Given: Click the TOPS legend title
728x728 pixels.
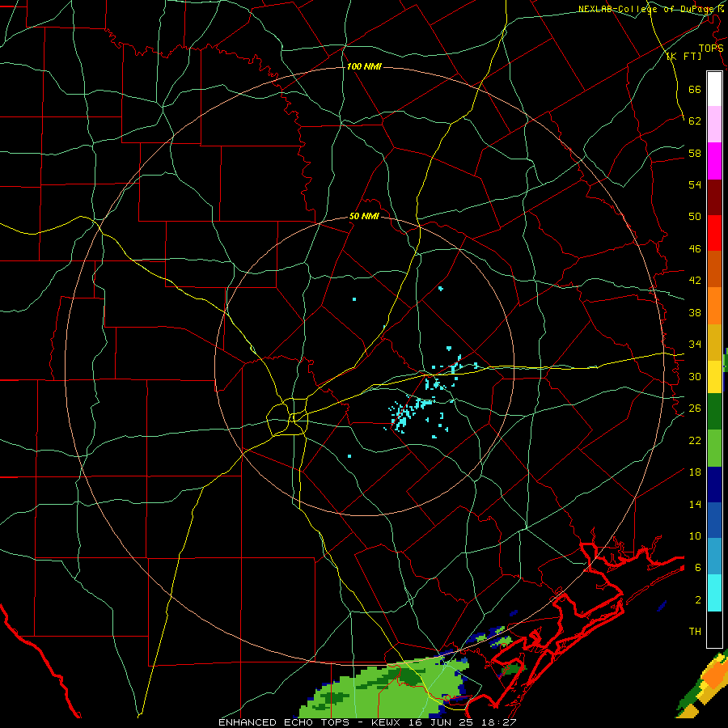Looking at the screenshot, I should (711, 48).
